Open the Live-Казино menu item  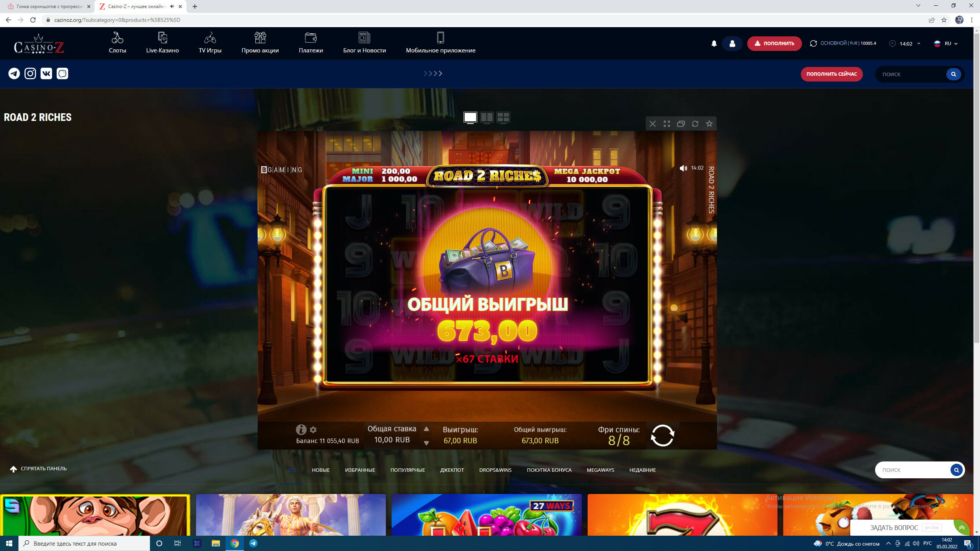(x=162, y=43)
